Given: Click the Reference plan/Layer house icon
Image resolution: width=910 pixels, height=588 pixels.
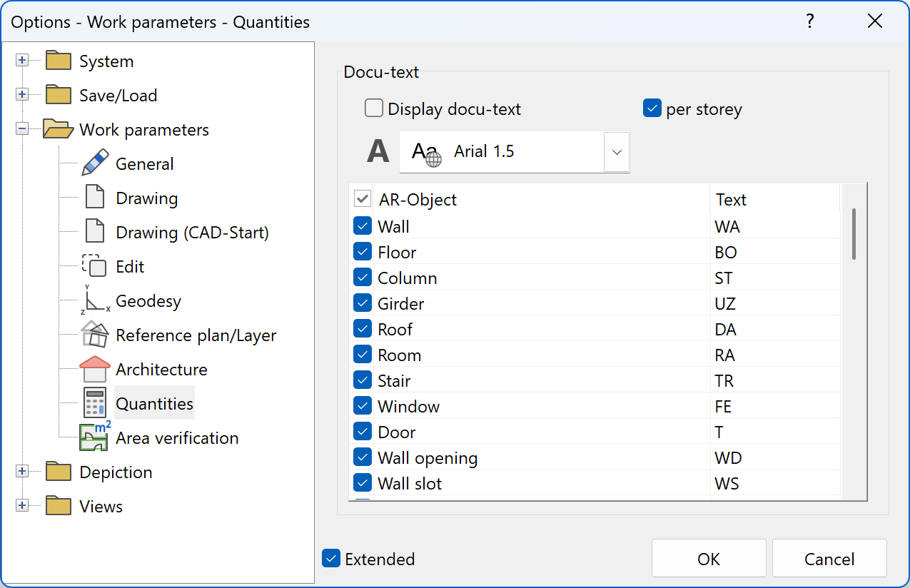Looking at the screenshot, I should pyautogui.click(x=96, y=335).
